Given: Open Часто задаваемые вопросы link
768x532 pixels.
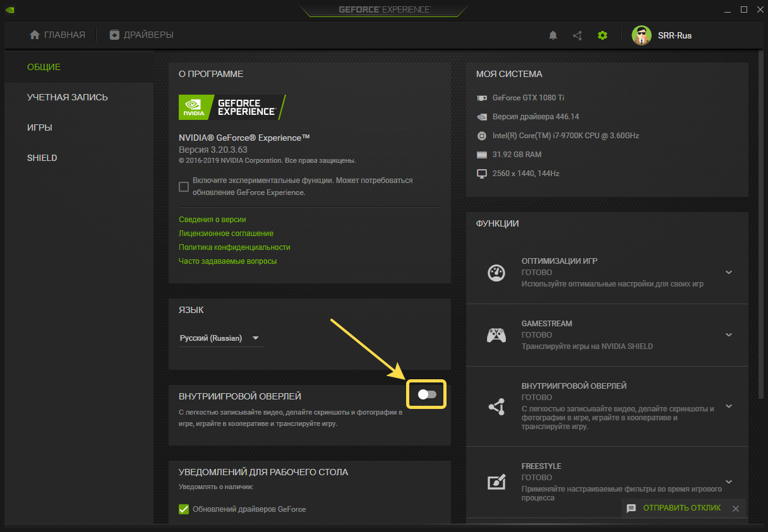Looking at the screenshot, I should click(227, 261).
